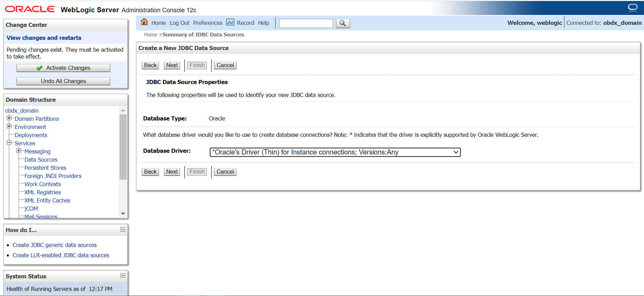
Task: Click the Domain Structure scroll down arrow
Action: coord(123,214)
